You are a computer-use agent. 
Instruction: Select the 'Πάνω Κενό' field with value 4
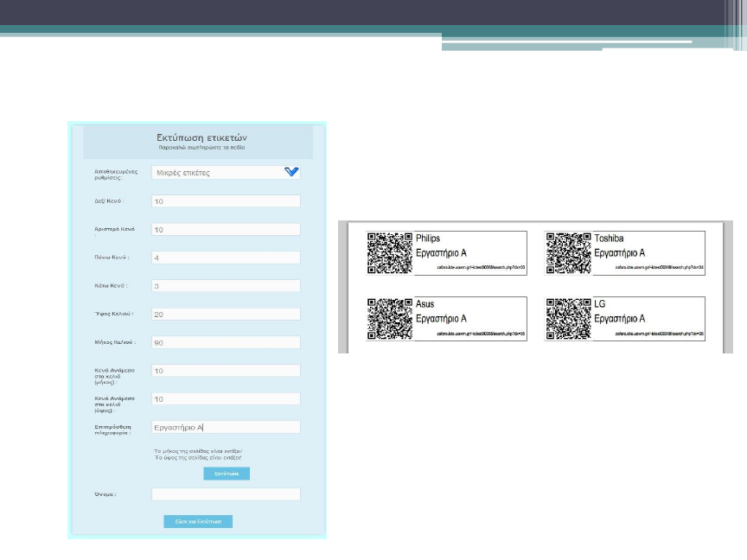(226, 258)
